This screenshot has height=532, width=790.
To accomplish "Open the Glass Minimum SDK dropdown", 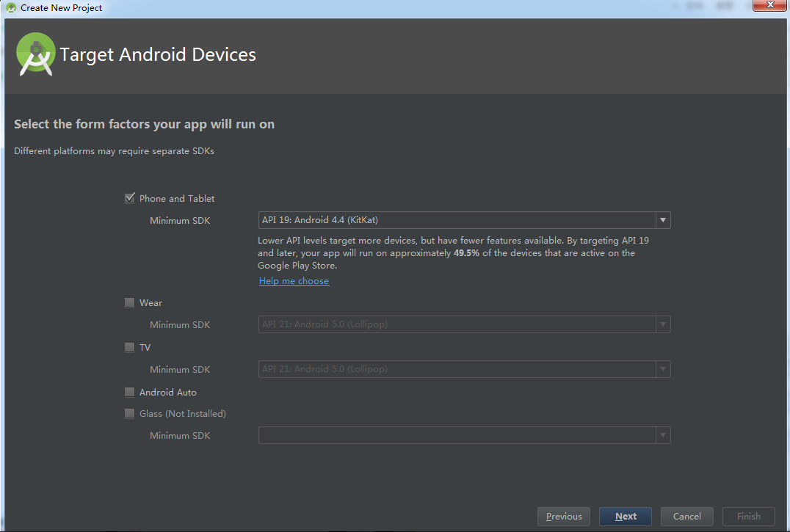I will click(663, 435).
